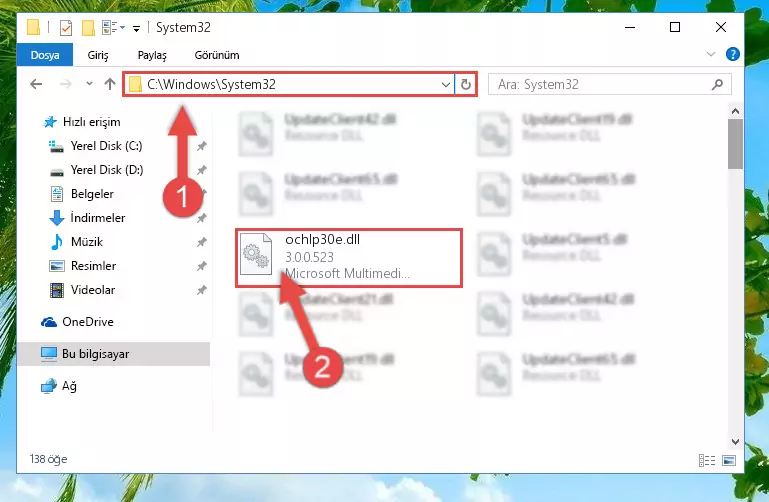This screenshot has width=769, height=502.
Task: Open Yerel Disk (D:) in sidebar
Action: click(x=106, y=170)
